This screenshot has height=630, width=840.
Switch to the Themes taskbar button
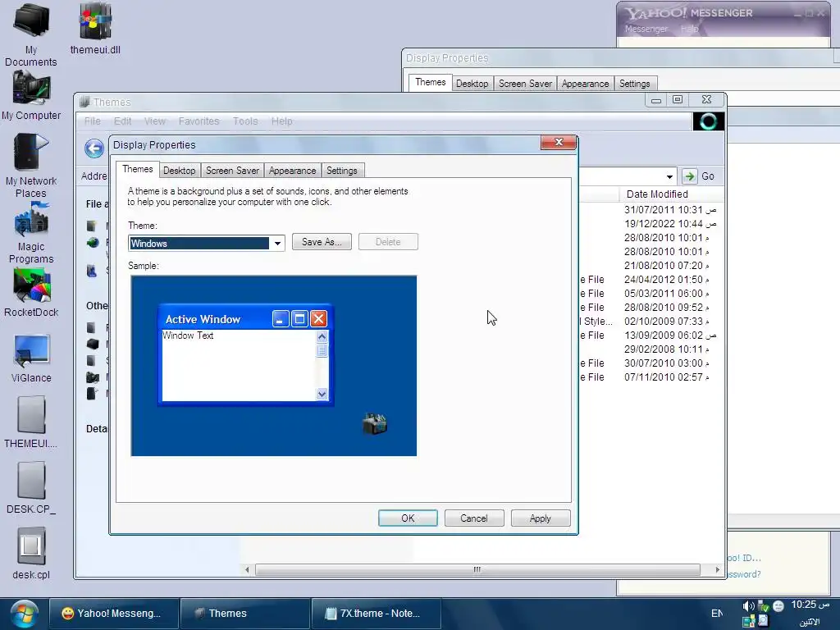[244, 614]
